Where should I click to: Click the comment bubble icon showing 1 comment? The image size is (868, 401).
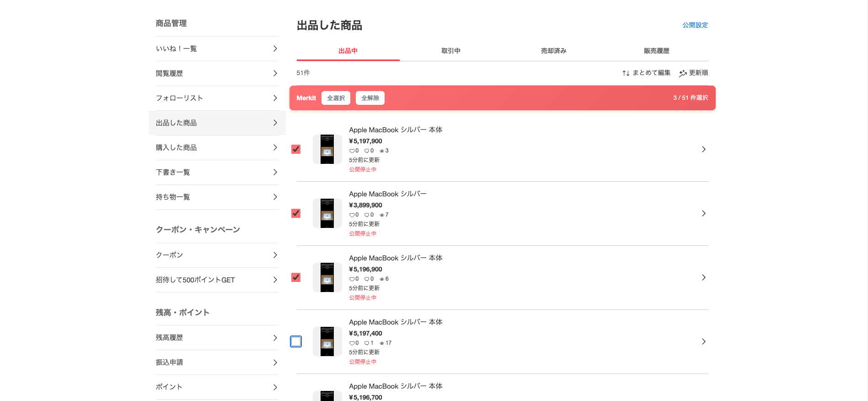pos(367,343)
